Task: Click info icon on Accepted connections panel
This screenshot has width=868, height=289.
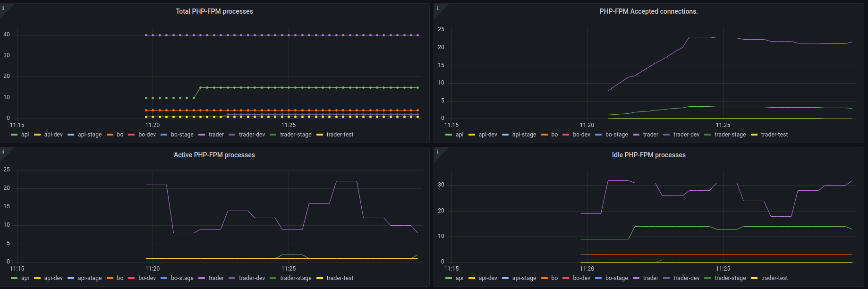Action: click(x=437, y=8)
